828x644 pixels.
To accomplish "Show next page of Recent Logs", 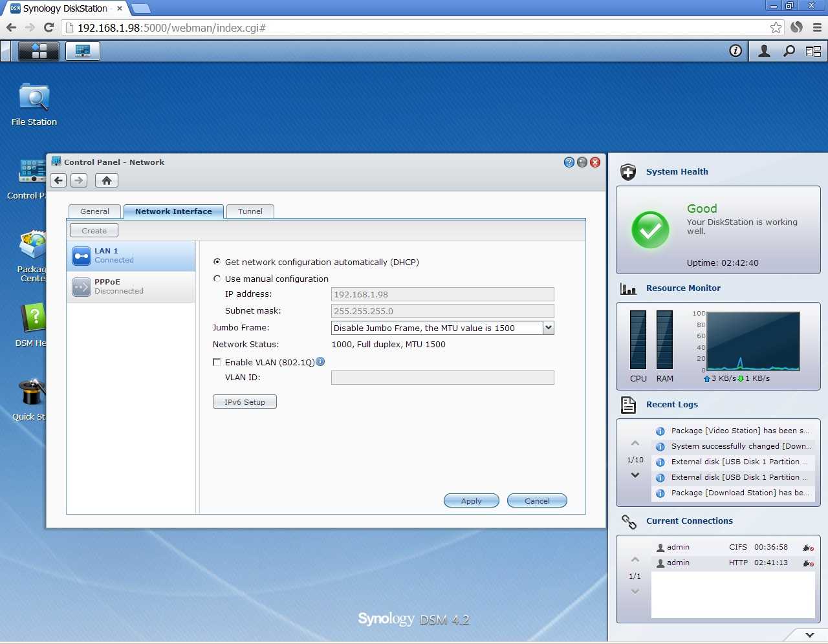I will tap(635, 475).
